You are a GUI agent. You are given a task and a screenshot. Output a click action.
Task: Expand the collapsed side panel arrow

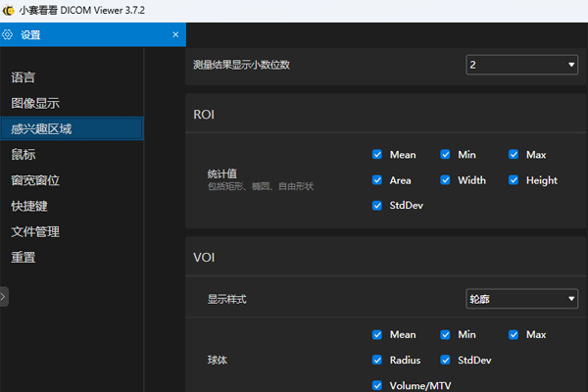pos(3,297)
